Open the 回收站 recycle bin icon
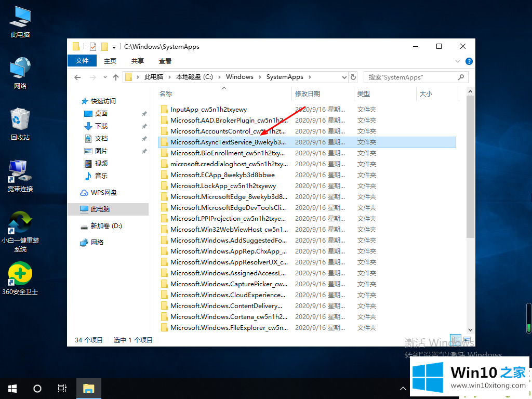Viewport: 532px width, 399px height. pyautogui.click(x=20, y=124)
